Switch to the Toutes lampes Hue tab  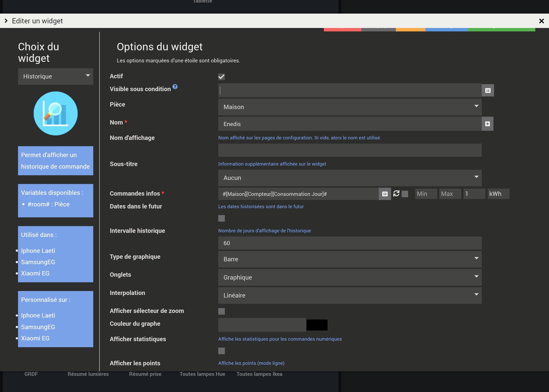[x=202, y=374]
